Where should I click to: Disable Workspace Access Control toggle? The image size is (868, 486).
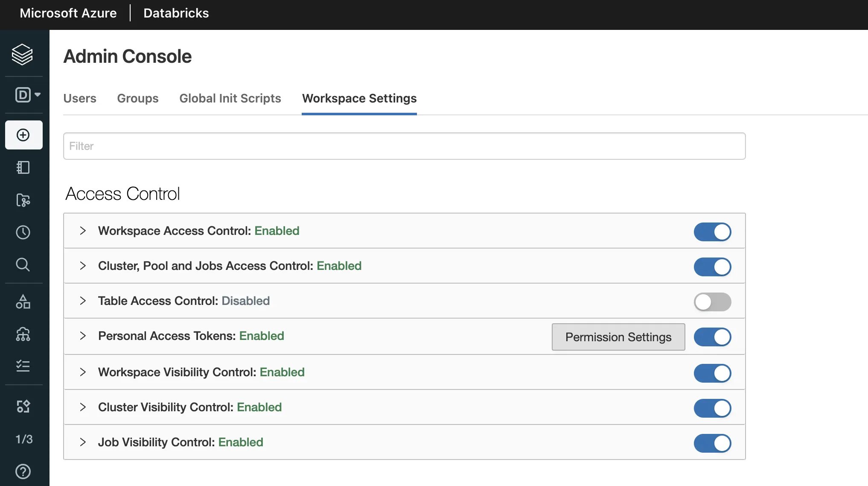click(712, 232)
